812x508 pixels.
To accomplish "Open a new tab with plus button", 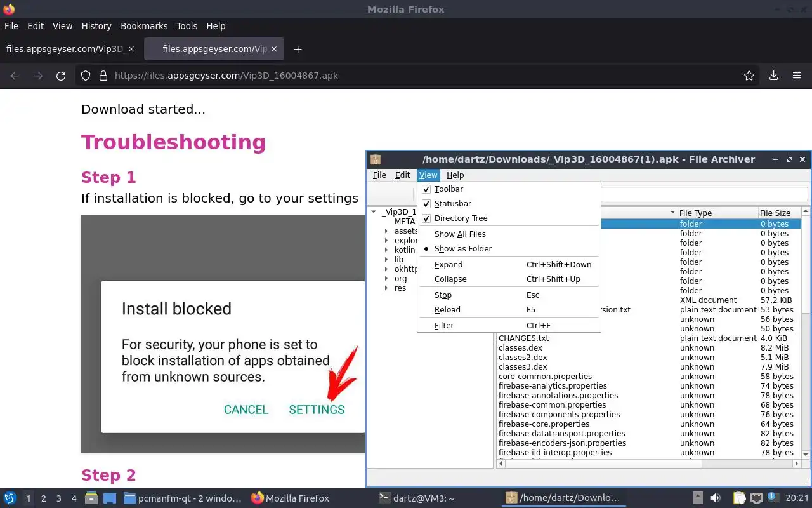I will tap(298, 49).
